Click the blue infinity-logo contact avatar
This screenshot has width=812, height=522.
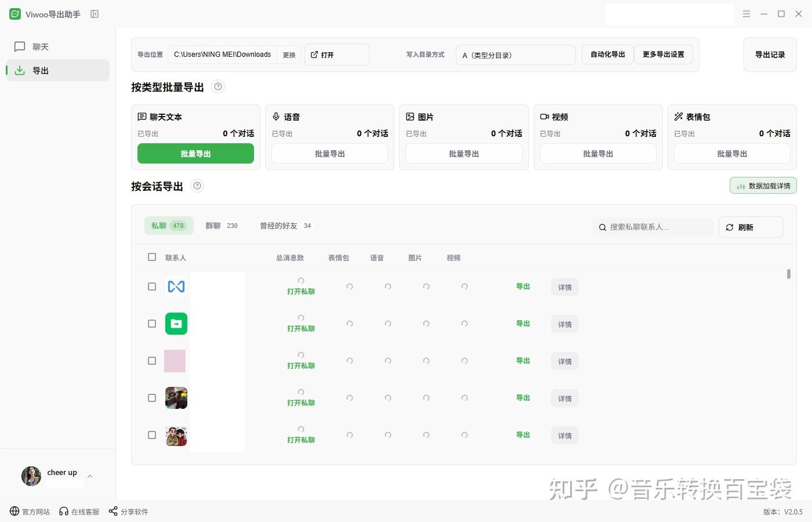point(176,287)
